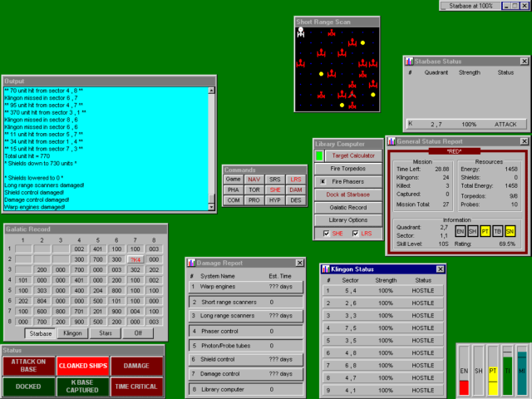Click the 804 cell in Galatic Record
This screenshot has width=532, height=399.
[x=42, y=301]
